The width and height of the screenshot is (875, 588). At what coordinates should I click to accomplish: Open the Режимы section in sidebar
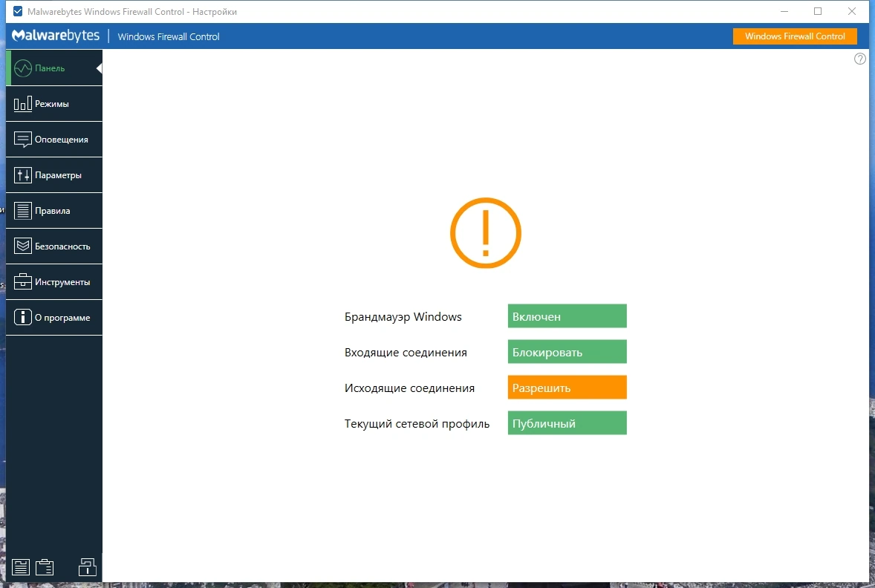[x=54, y=104]
